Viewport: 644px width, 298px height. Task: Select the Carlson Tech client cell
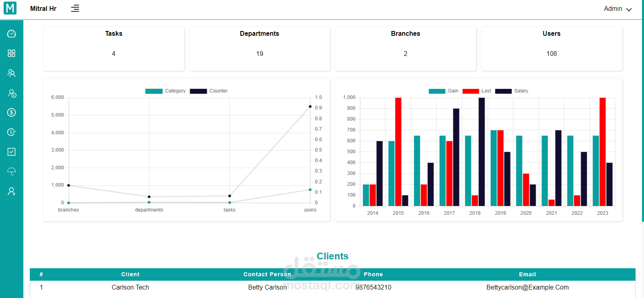(x=130, y=287)
